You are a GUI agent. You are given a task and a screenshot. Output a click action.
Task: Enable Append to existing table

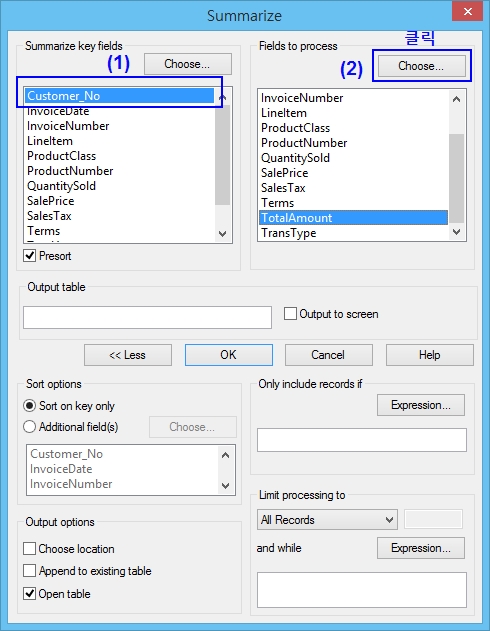(29, 571)
